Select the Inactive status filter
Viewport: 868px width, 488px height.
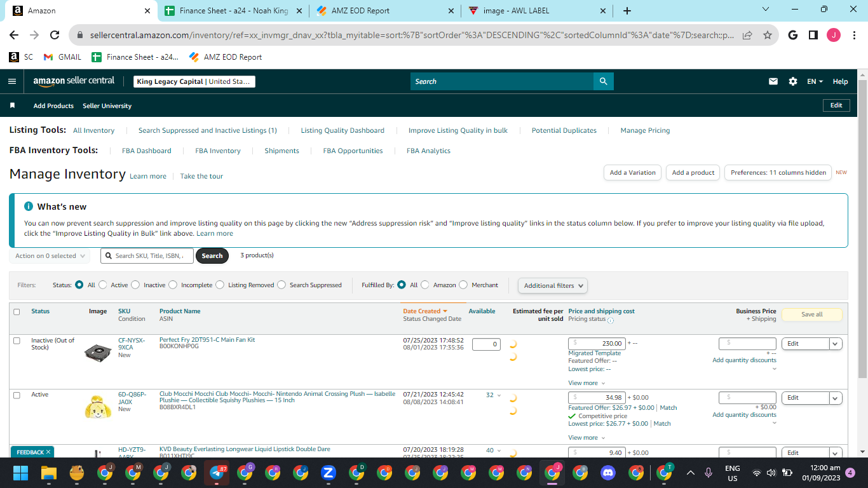[135, 285]
